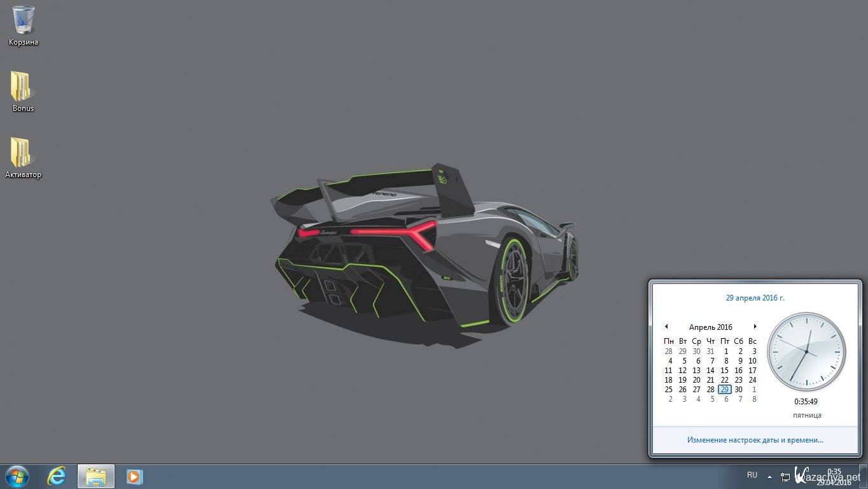
Task: Open the RU language indicator
Action: [752, 475]
